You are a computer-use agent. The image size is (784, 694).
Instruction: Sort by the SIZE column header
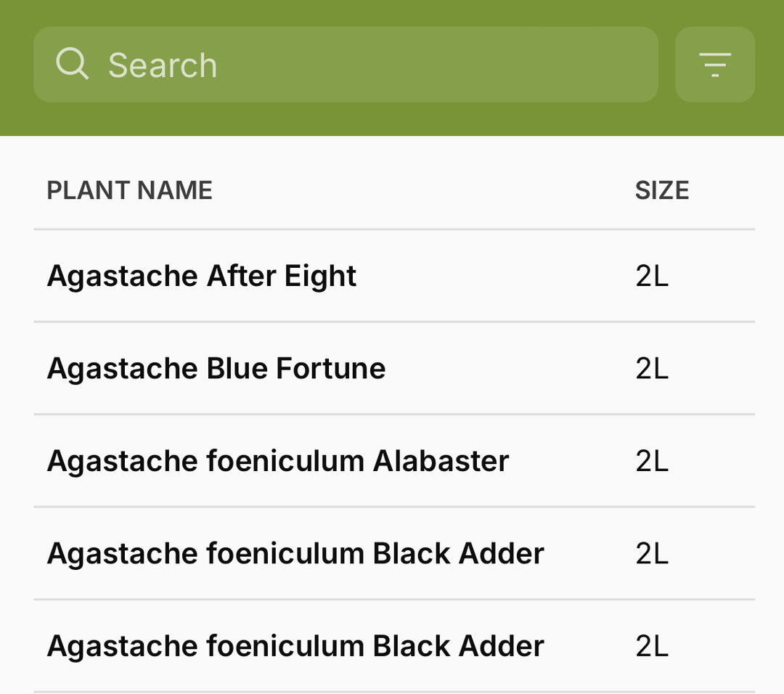point(661,190)
